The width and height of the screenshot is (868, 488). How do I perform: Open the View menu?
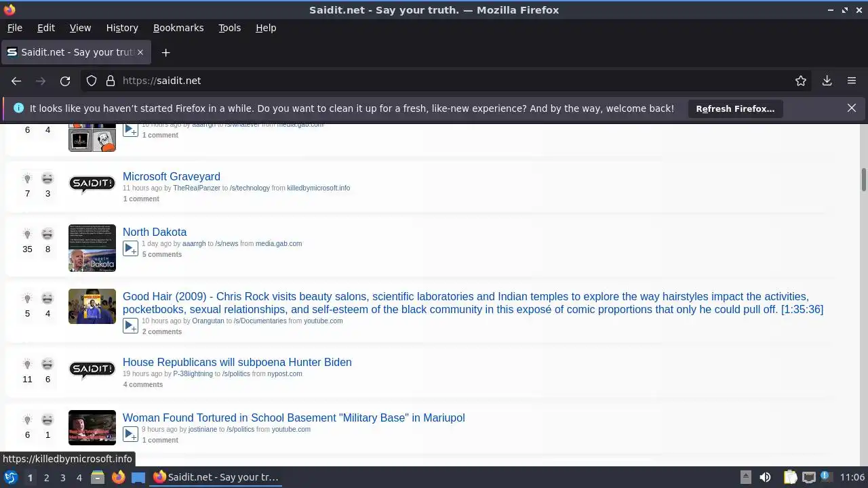tap(80, 28)
